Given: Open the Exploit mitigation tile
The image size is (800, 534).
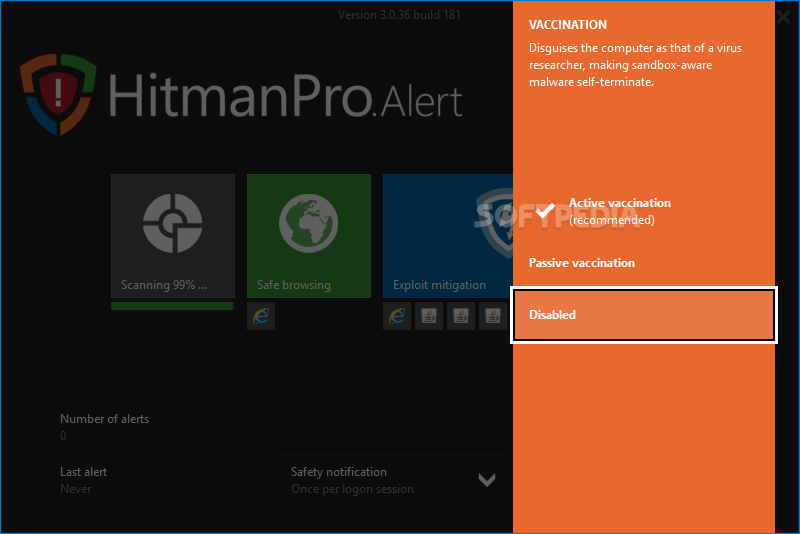Looking at the screenshot, I should tap(448, 236).
